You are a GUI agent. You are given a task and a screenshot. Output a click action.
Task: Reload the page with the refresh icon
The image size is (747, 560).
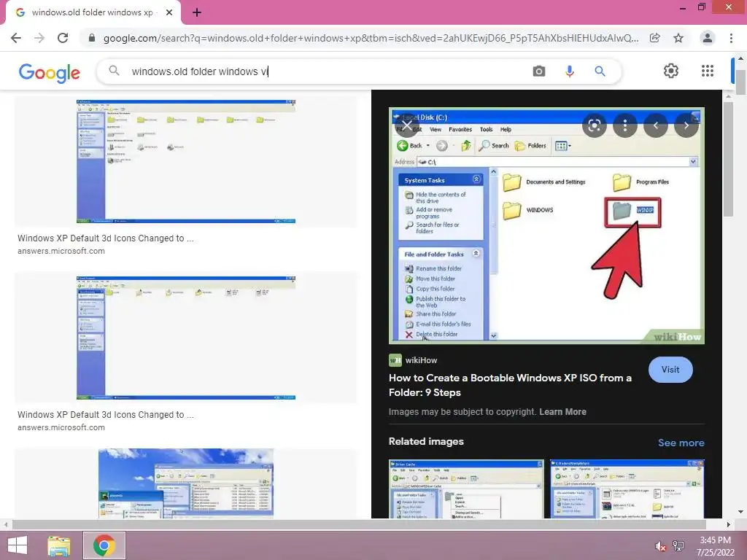63,38
